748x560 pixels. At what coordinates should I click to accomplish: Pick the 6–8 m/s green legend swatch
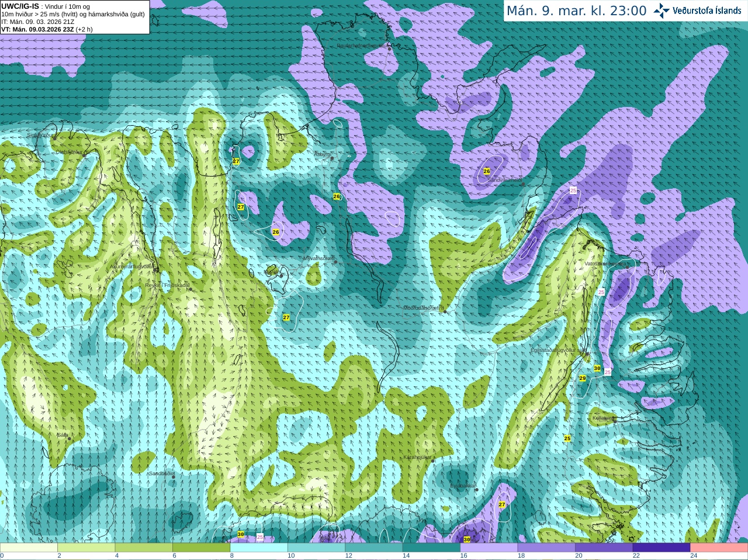(x=202, y=548)
